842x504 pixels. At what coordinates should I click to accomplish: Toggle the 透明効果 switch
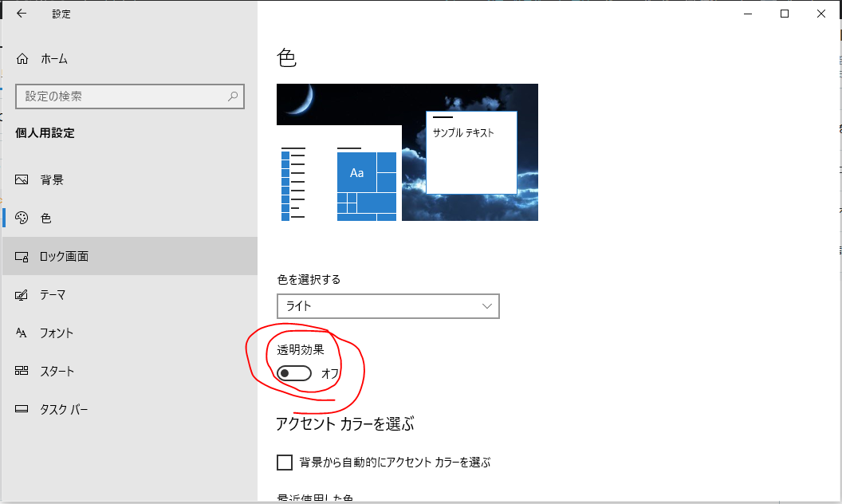tap(294, 373)
